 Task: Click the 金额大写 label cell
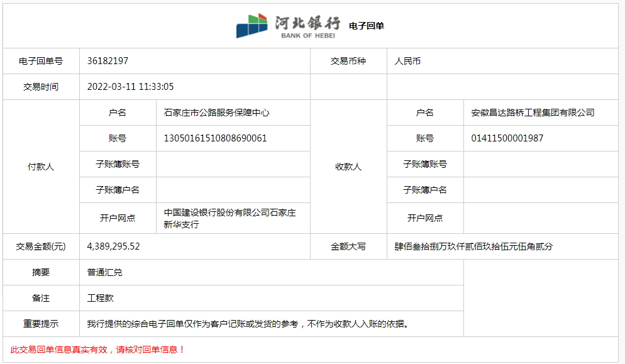pos(348,246)
